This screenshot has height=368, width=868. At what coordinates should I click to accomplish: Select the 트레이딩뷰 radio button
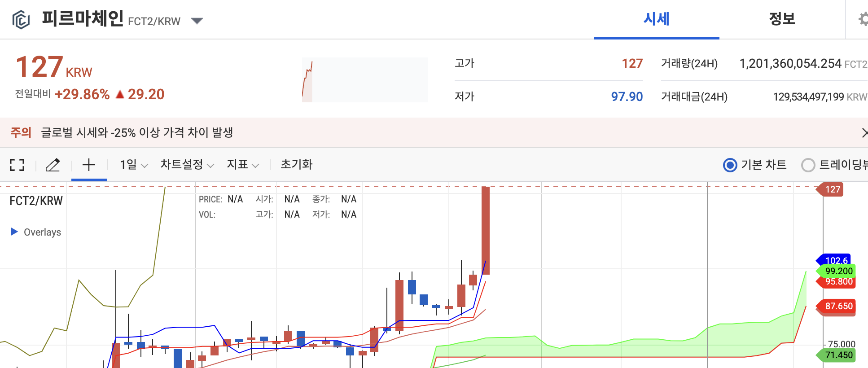pos(808,165)
